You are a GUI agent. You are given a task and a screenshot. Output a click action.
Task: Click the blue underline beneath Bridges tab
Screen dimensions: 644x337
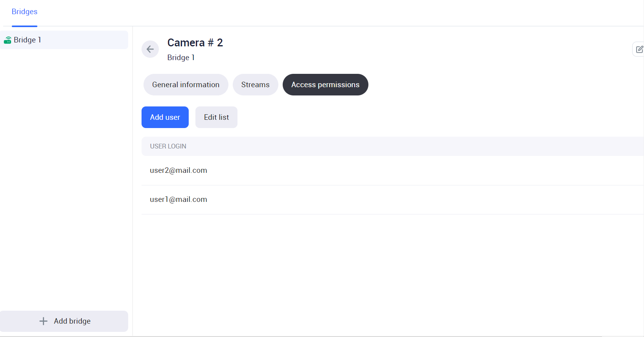pos(24,26)
